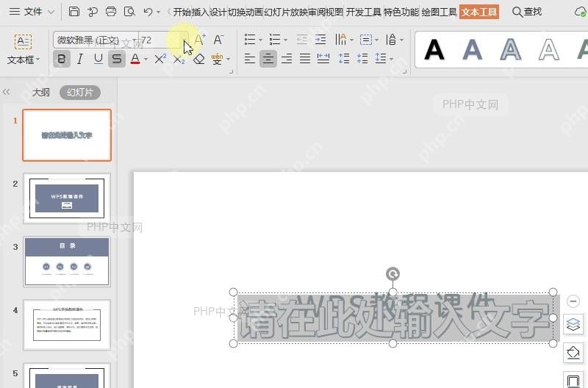The height and width of the screenshot is (388, 588).
Task: Click the font size field showing 72
Action: 159,40
